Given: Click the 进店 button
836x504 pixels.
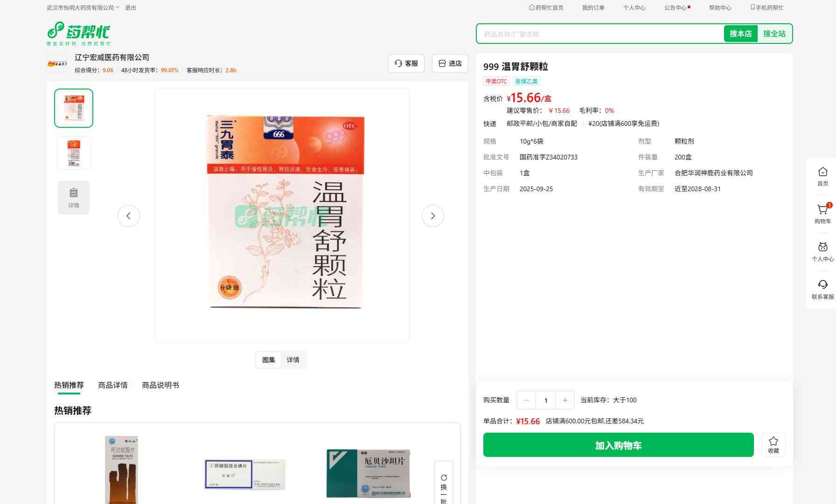Looking at the screenshot, I should (450, 63).
